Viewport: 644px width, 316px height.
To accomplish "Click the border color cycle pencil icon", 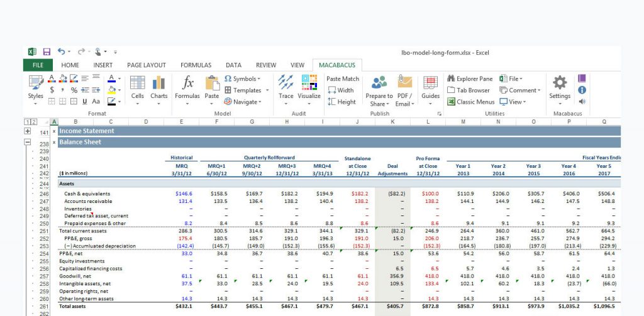I will 74,79.
